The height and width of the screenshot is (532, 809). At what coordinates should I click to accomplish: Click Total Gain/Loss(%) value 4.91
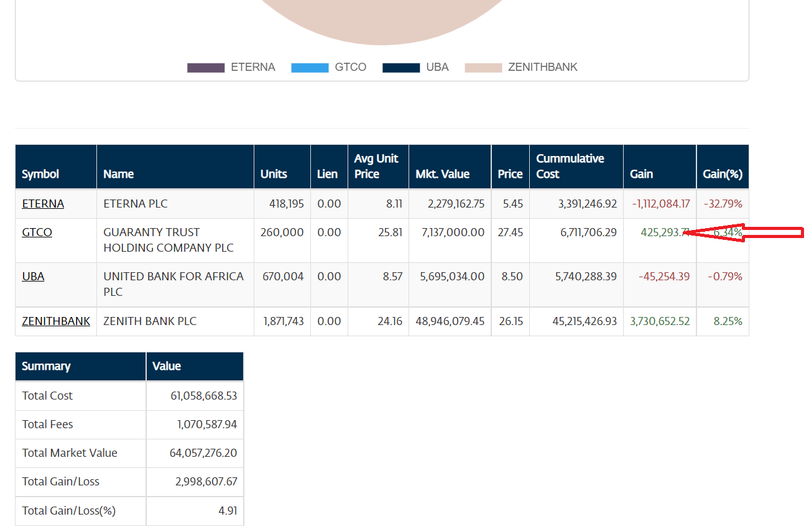point(228,511)
